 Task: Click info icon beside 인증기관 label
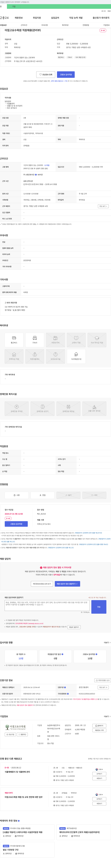point(65,687)
